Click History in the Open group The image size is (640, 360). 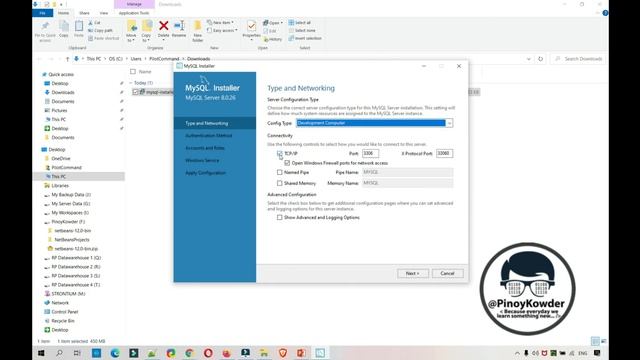click(x=273, y=39)
